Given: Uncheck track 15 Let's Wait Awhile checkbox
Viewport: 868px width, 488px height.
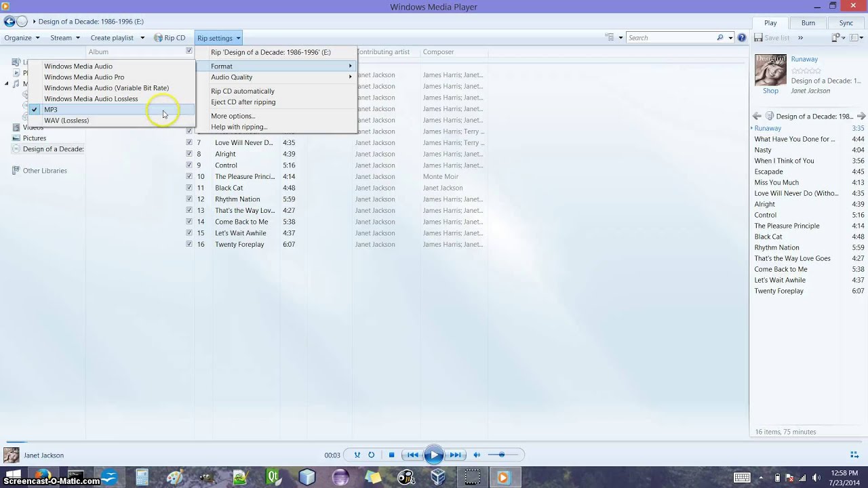Looking at the screenshot, I should (x=189, y=233).
